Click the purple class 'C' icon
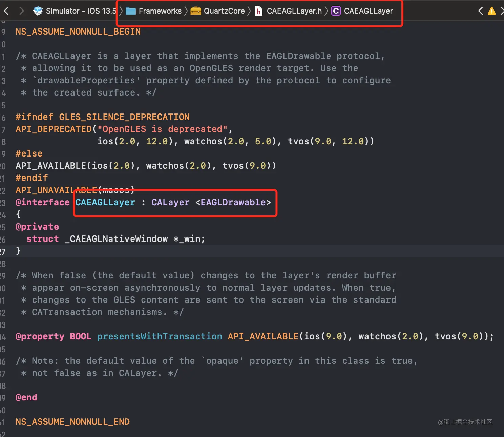Viewport: 504px width, 437px height. [336, 11]
